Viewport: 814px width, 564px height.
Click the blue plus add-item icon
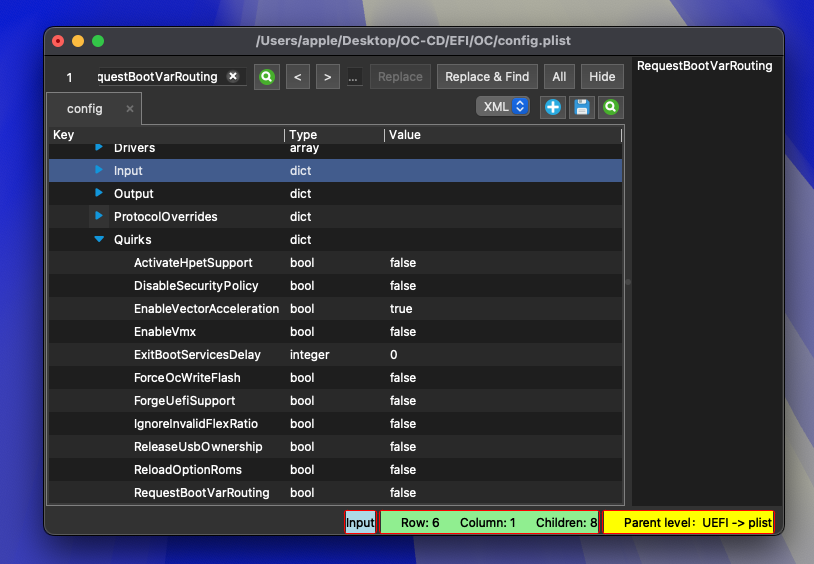point(552,108)
